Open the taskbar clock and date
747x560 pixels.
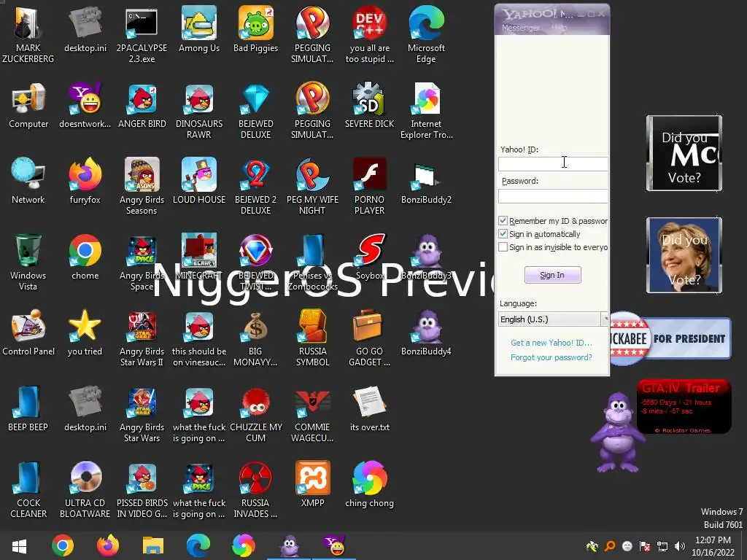pyautogui.click(x=713, y=546)
